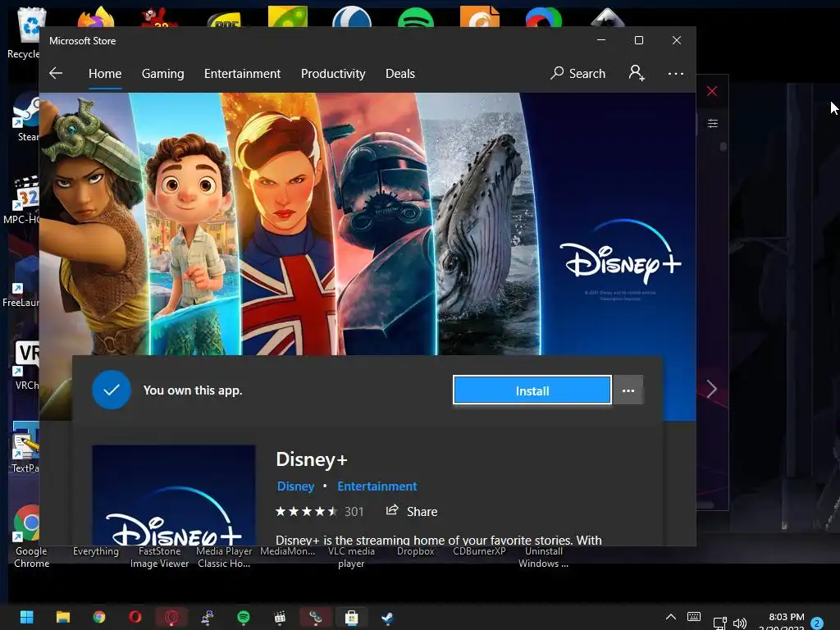Open the Opera GX taskbar icon
This screenshot has width=840, height=630.
tap(171, 617)
